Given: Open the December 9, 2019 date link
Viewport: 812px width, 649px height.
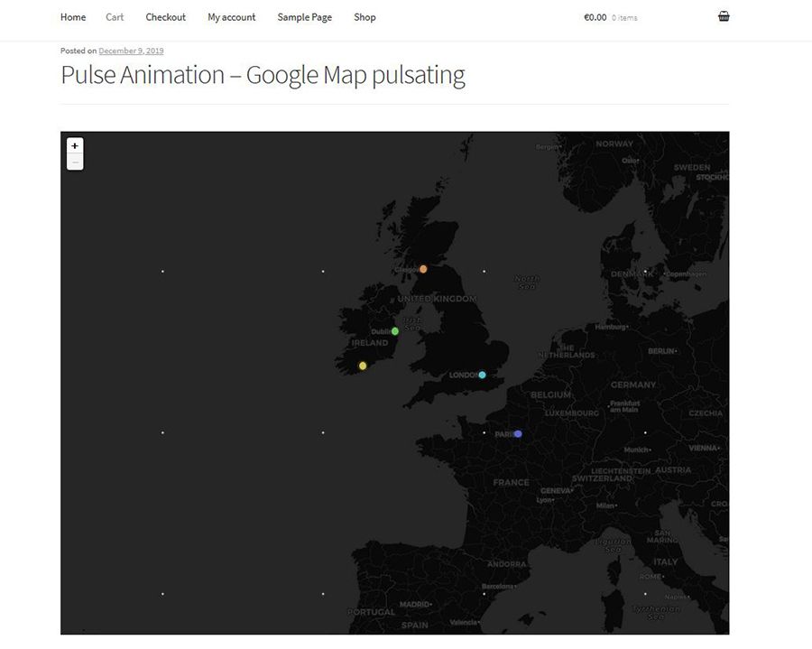Looking at the screenshot, I should click(x=131, y=51).
